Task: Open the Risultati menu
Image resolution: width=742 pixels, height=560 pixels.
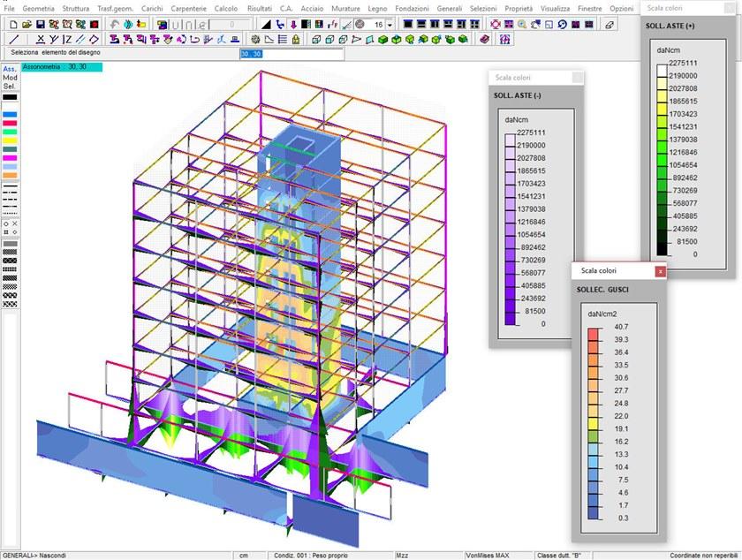Action: pyautogui.click(x=259, y=8)
